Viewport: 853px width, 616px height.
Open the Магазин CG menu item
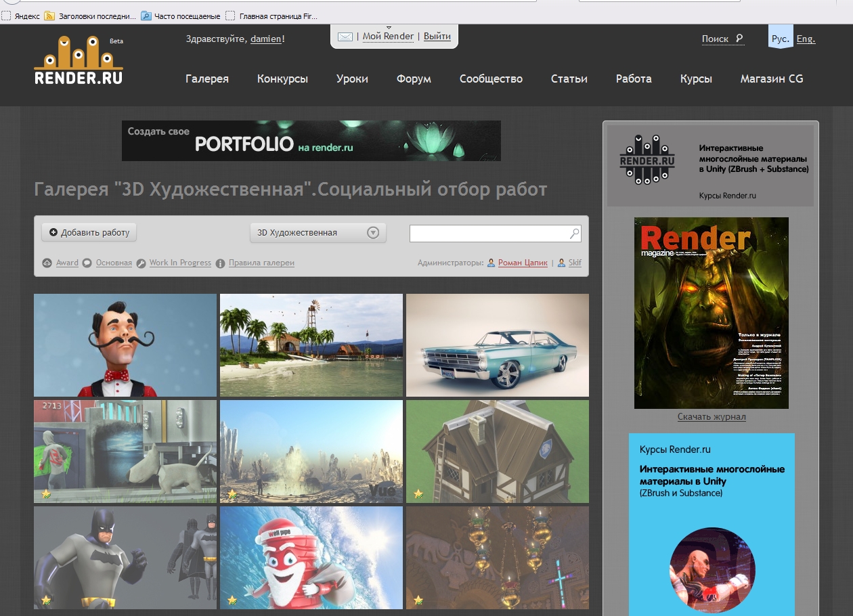(772, 79)
